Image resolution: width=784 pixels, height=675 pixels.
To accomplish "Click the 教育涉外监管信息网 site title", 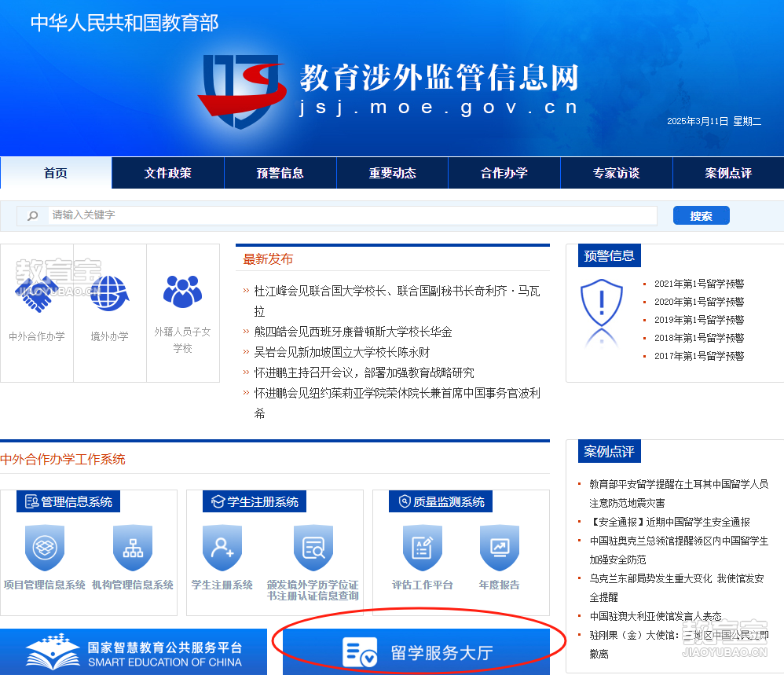I will (x=439, y=78).
